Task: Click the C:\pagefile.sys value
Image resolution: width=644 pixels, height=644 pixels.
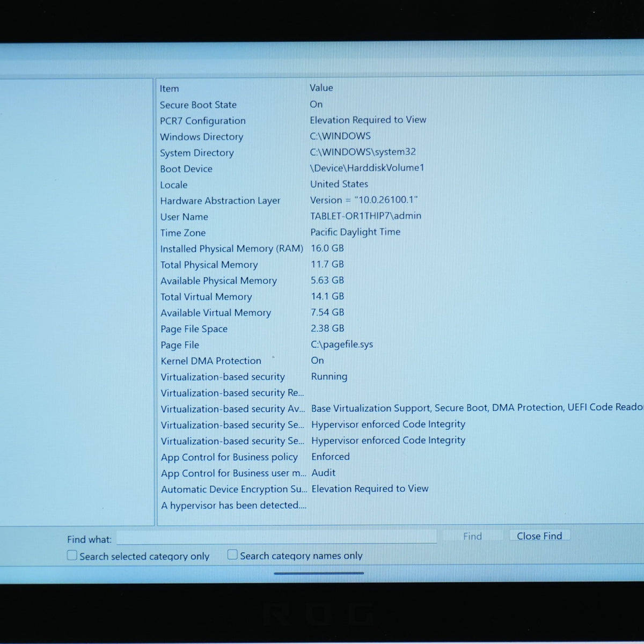Action: click(x=342, y=344)
